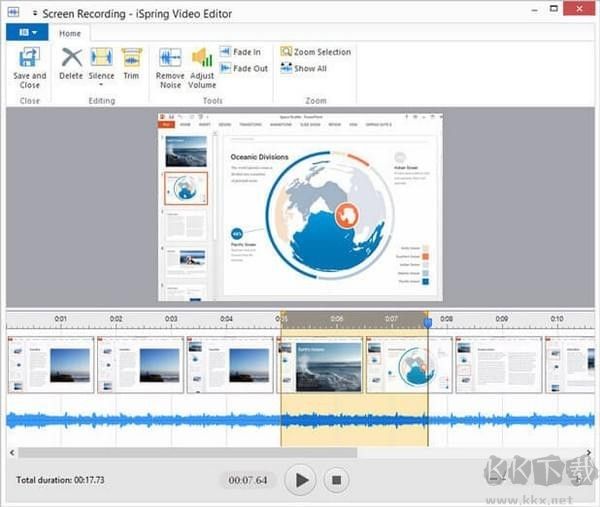Switch to the Home ribbon tab
This screenshot has width=600, height=507.
pos(70,33)
